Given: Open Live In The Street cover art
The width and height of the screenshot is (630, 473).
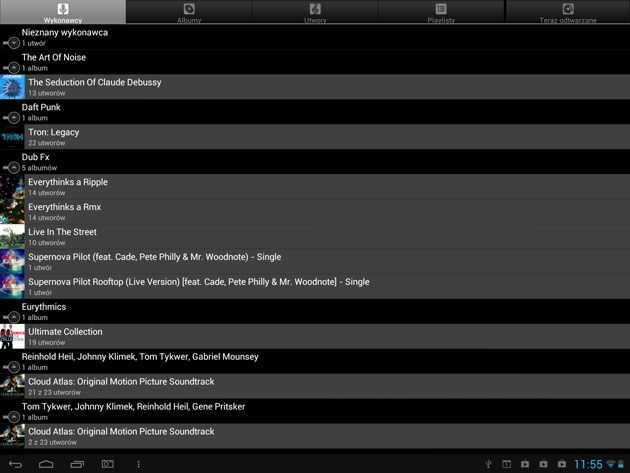Looking at the screenshot, I should 12,236.
